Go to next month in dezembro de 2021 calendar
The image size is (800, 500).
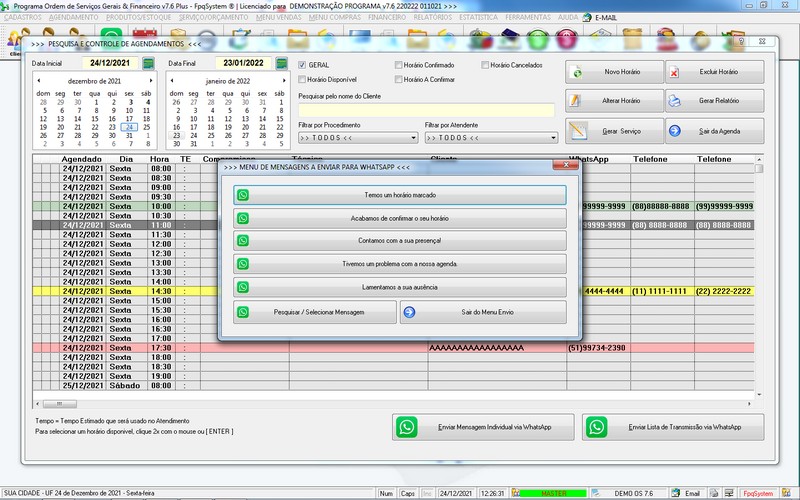151,81
